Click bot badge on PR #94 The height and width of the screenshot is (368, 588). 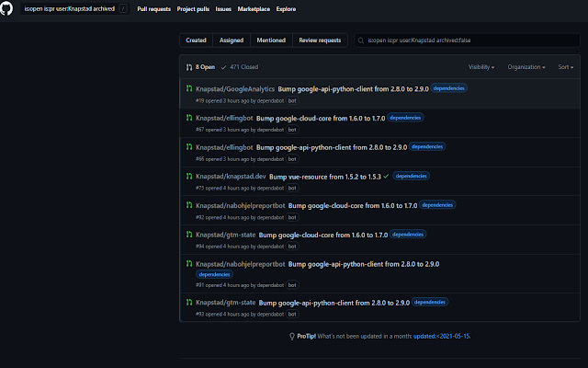click(292, 247)
